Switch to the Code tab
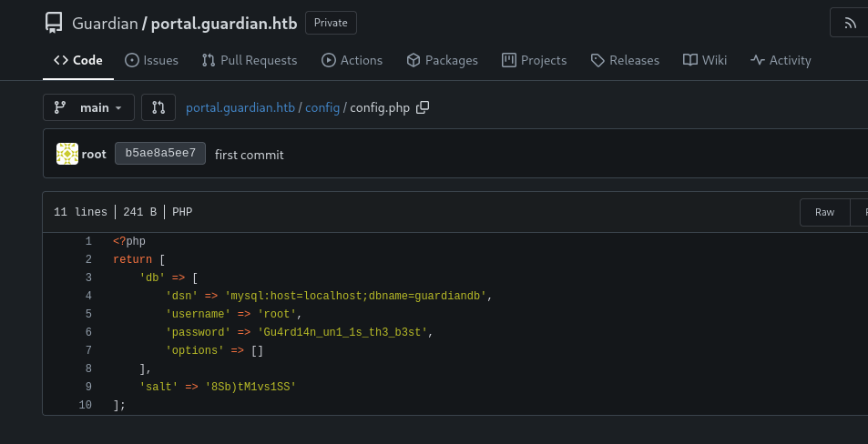The height and width of the screenshot is (444, 868). click(x=77, y=60)
